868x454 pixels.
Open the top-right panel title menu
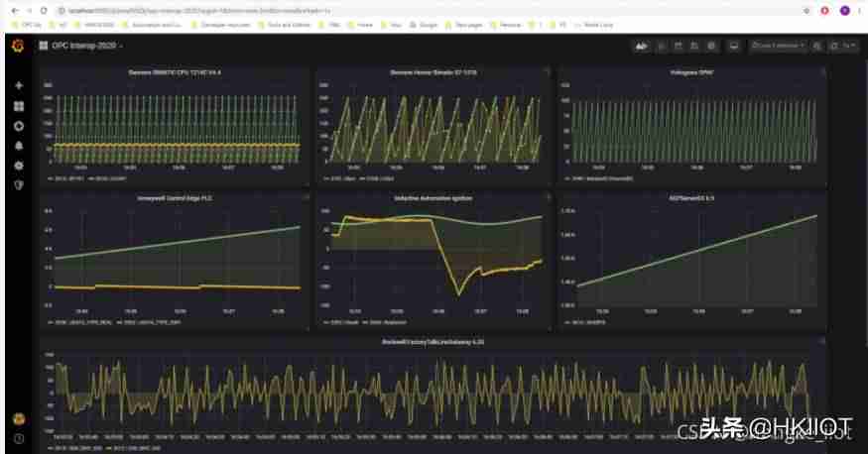tap(691, 72)
